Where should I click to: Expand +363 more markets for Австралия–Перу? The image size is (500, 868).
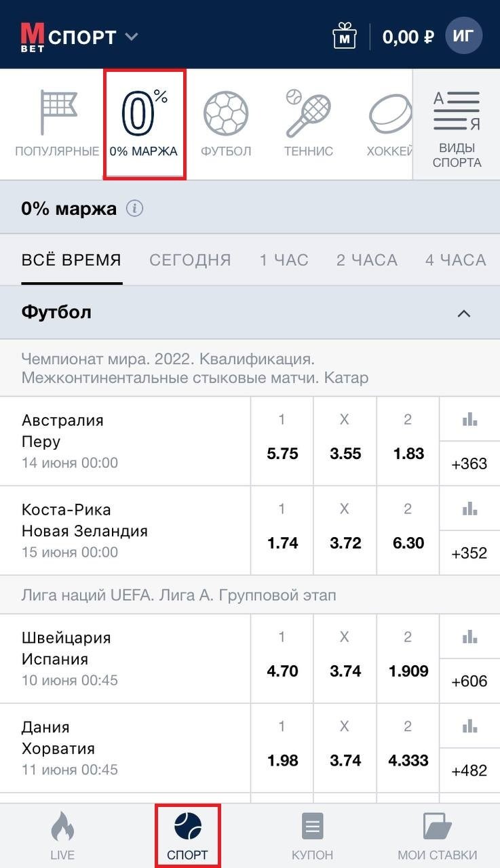pyautogui.click(x=469, y=464)
